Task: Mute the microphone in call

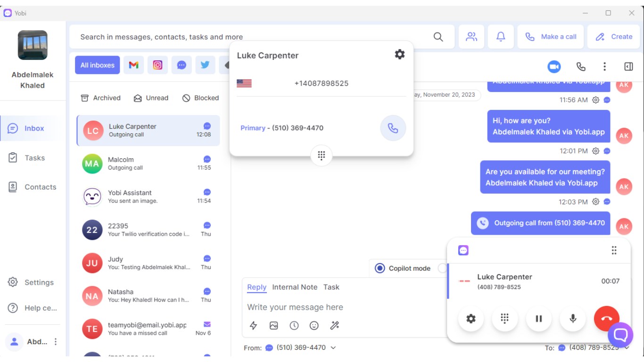Action: (x=573, y=319)
